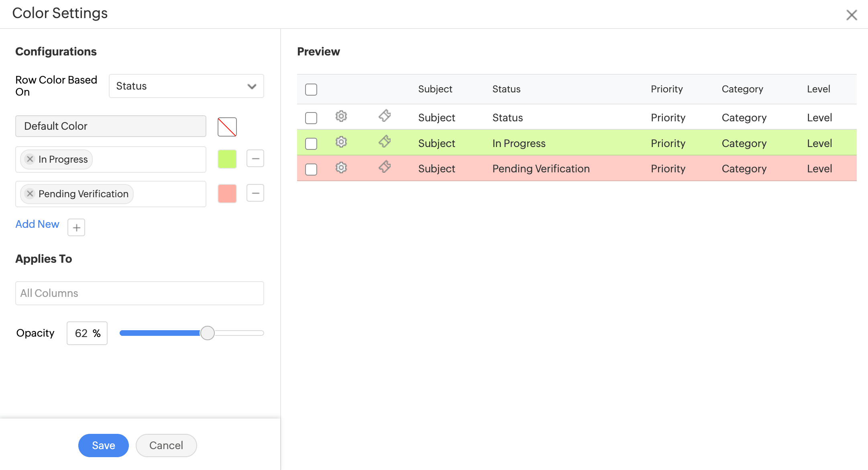Screen dimensions: 868x470
Task: Check the In Progress preview row checkbox
Action: [311, 144]
